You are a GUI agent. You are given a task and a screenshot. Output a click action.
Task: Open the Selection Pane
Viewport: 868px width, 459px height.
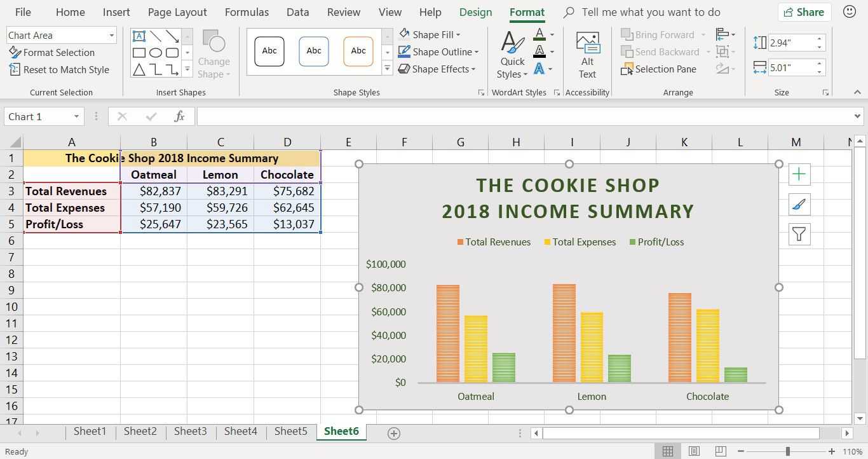659,69
